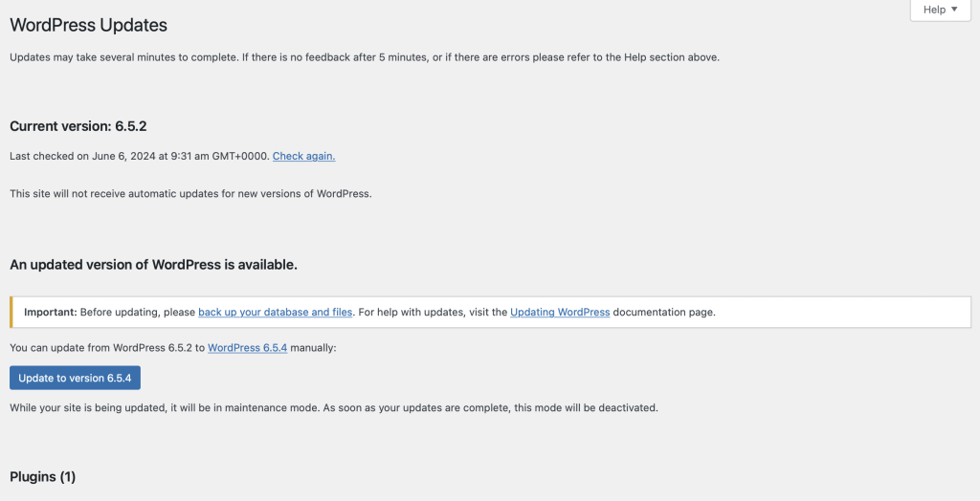Open the 'WordPress 6.5.4' release link
This screenshot has height=501, width=980.
point(247,348)
